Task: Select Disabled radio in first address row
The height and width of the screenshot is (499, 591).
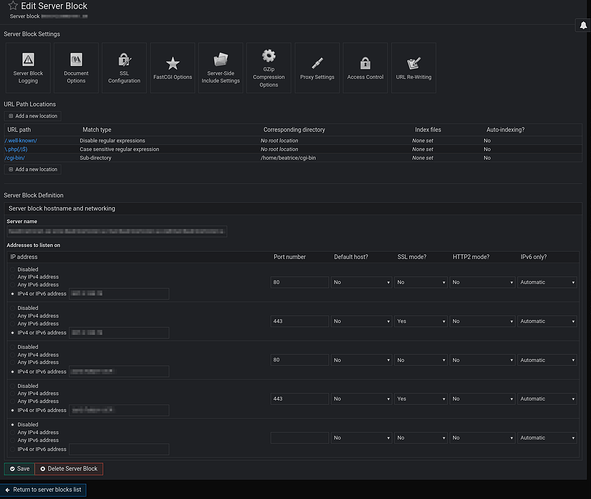Action: pyautogui.click(x=13, y=269)
